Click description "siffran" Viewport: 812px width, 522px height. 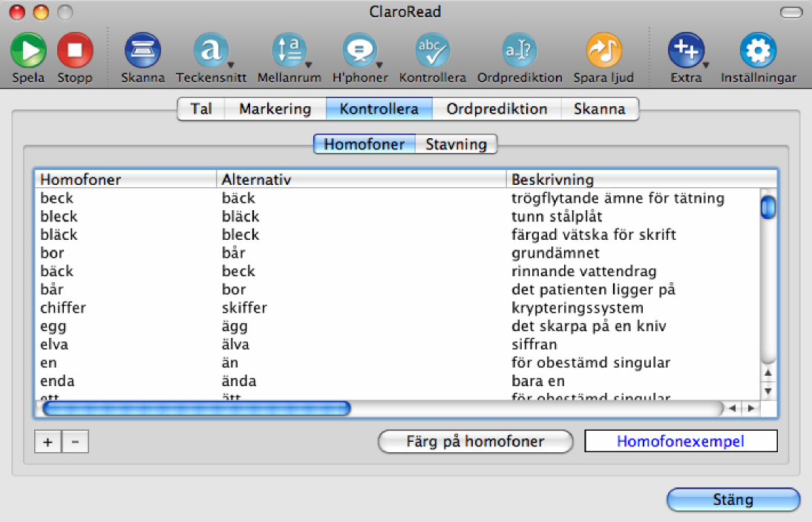click(534, 345)
